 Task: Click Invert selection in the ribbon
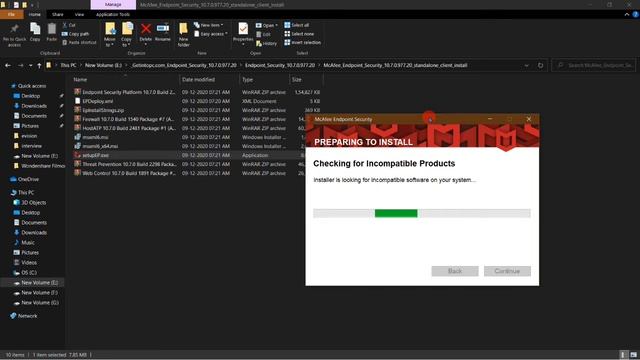coord(302,42)
